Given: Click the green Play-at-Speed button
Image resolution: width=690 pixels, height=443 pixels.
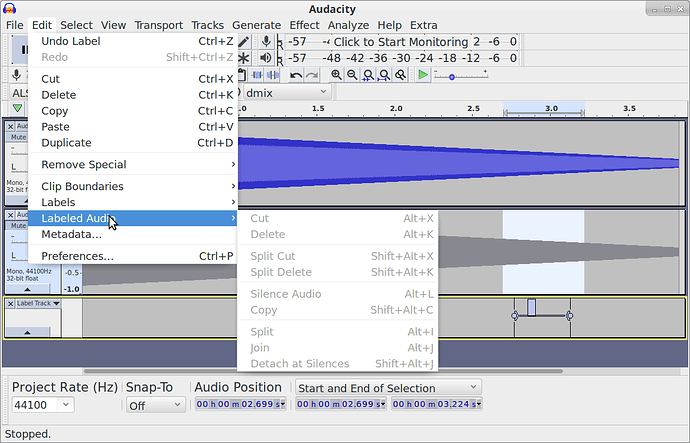Looking at the screenshot, I should 423,75.
